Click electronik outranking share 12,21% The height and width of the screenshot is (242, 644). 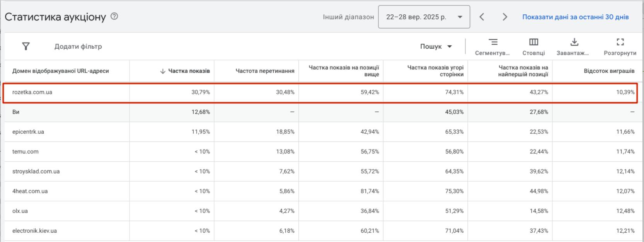(x=625, y=231)
